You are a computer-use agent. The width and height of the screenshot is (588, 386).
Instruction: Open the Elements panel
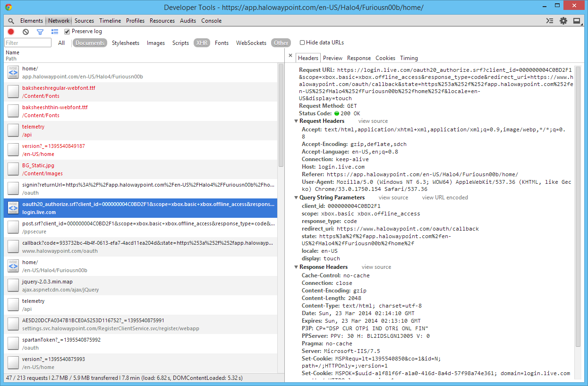click(32, 21)
